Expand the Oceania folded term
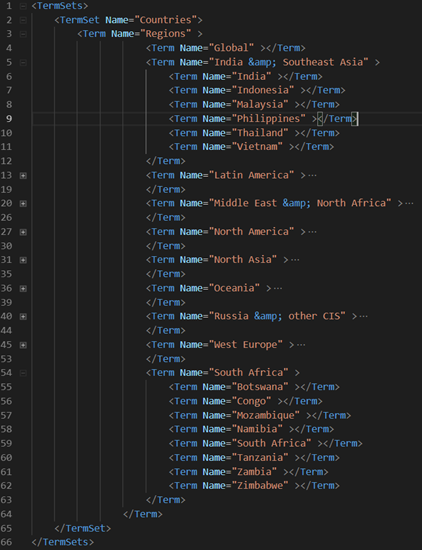The width and height of the screenshot is (422, 550). point(23,288)
